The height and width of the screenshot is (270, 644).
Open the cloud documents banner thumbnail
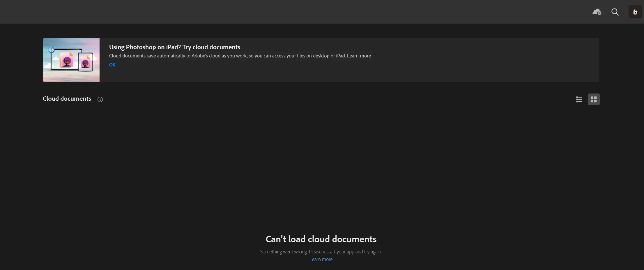coord(71,60)
